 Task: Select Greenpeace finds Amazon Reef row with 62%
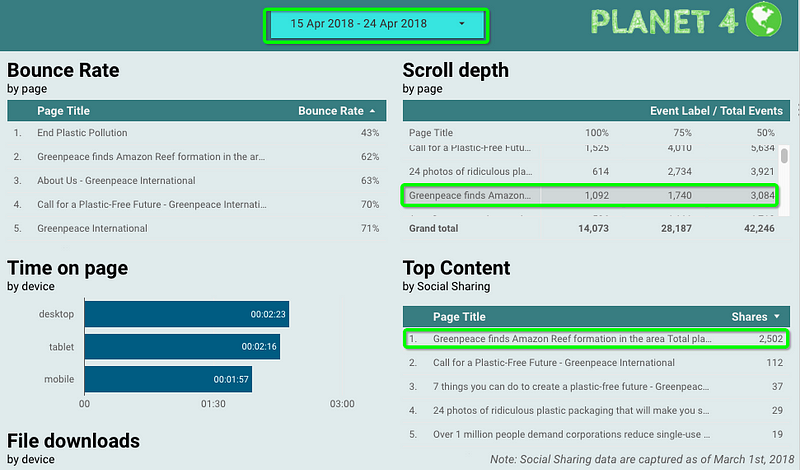coord(196,157)
